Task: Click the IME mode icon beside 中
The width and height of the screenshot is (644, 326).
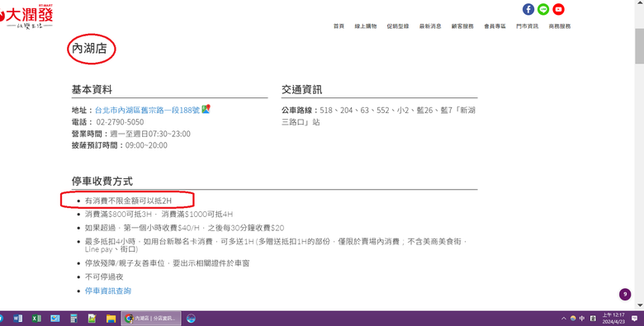Action: pos(593,319)
